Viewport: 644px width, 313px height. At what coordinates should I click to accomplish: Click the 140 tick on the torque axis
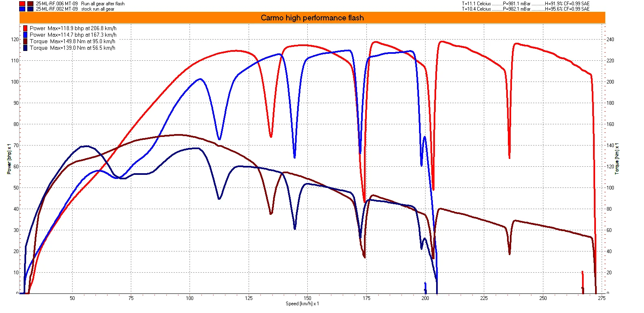pyautogui.click(x=610, y=145)
